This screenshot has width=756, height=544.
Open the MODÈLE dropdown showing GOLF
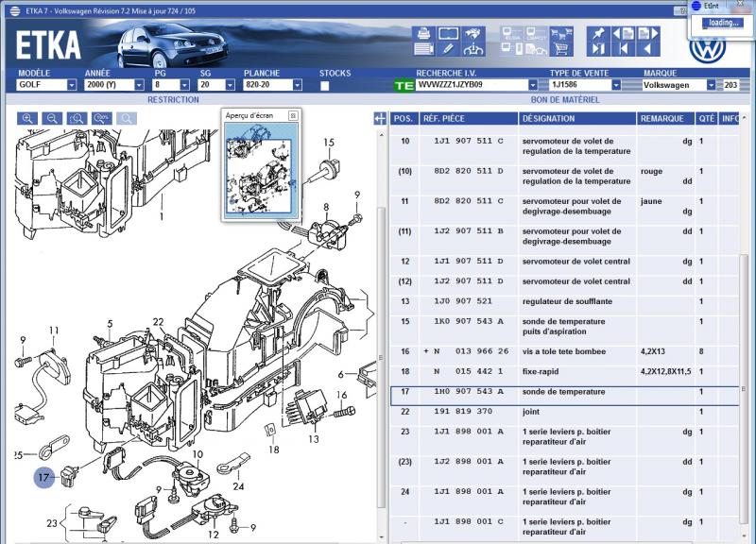pos(72,85)
